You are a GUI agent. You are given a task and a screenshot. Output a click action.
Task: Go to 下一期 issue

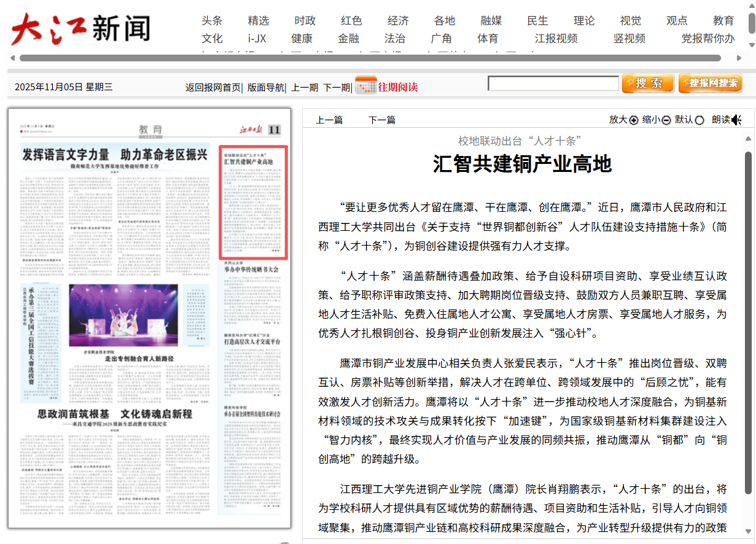tap(336, 87)
